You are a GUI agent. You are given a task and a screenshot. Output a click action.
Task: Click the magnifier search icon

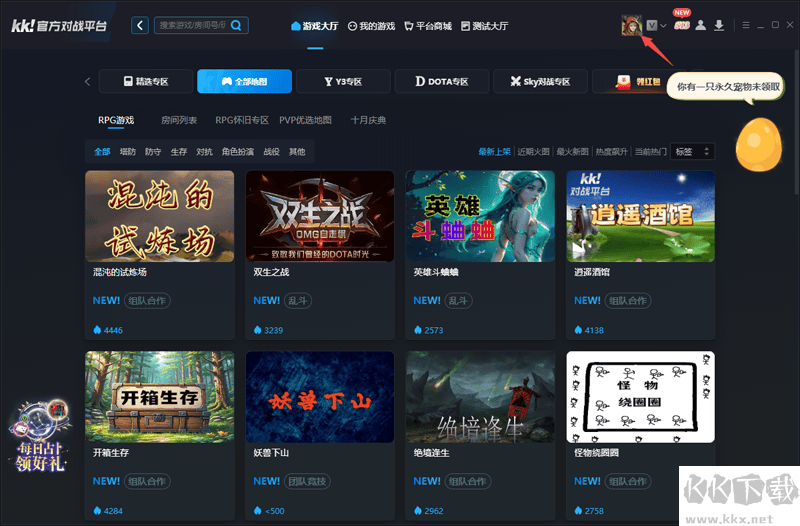pos(236,25)
